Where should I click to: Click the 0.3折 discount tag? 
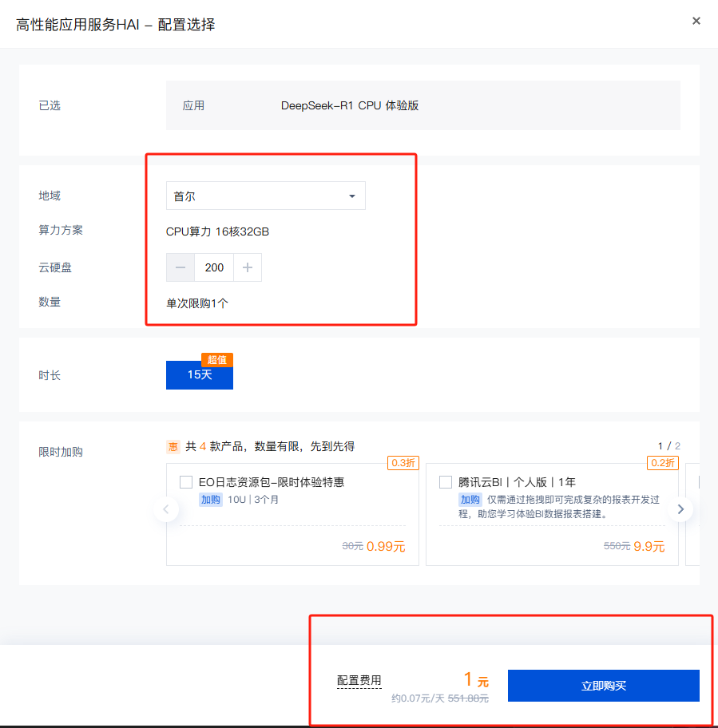403,463
